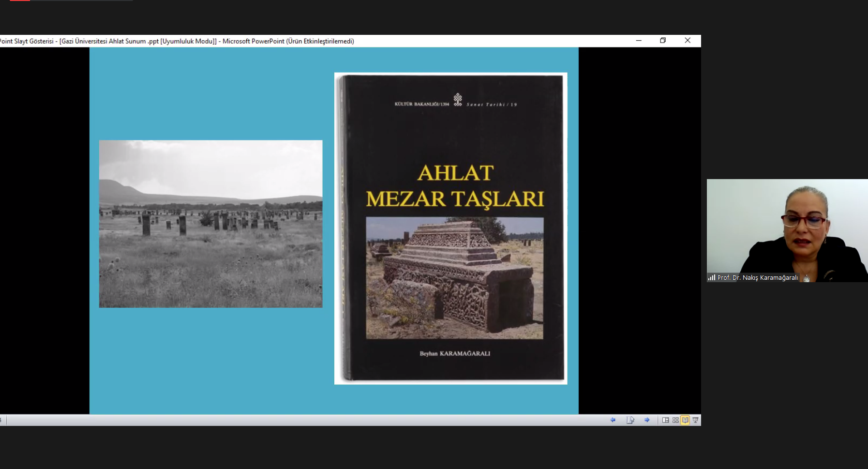This screenshot has width=868, height=469.
Task: Click the color tomb photo on cover
Action: (454, 278)
